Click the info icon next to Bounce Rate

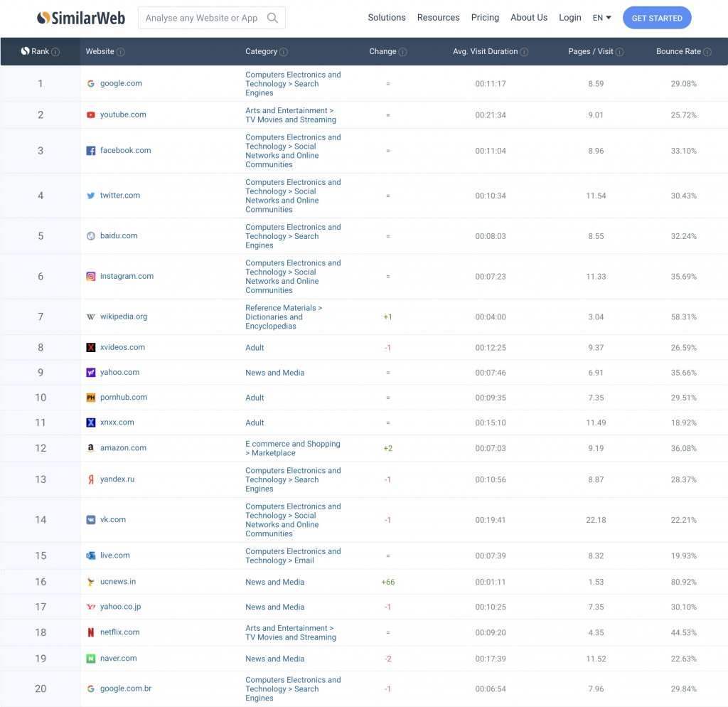707,52
